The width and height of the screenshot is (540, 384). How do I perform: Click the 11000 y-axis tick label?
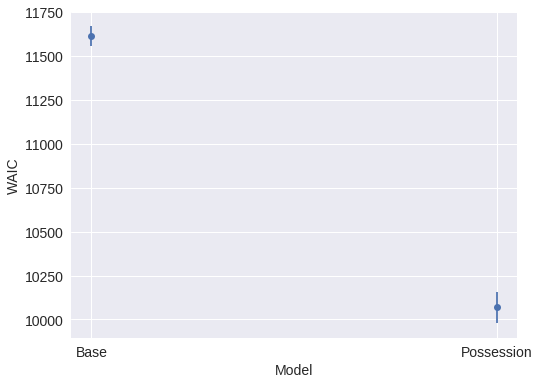pyautogui.click(x=44, y=145)
